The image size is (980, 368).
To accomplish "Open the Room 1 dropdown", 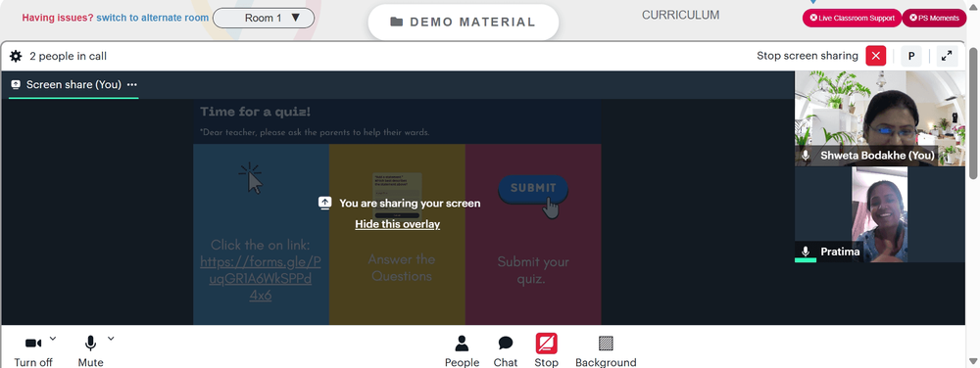I will click(x=263, y=18).
